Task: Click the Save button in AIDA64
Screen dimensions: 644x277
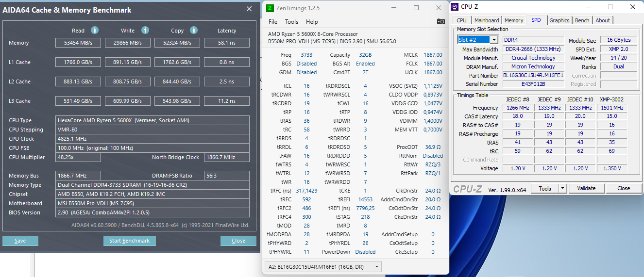Action: click(20, 241)
